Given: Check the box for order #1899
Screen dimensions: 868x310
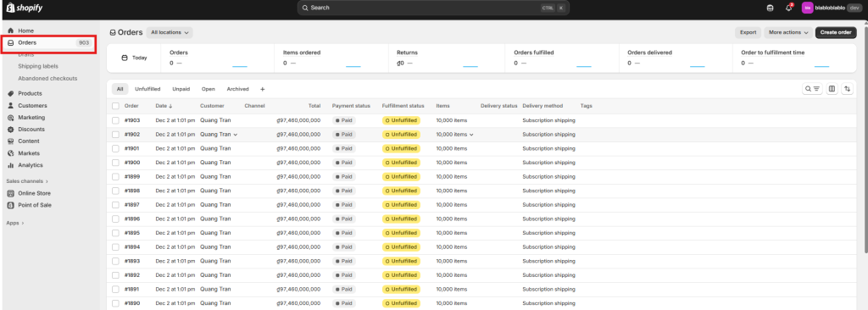Looking at the screenshot, I should pyautogui.click(x=115, y=176).
